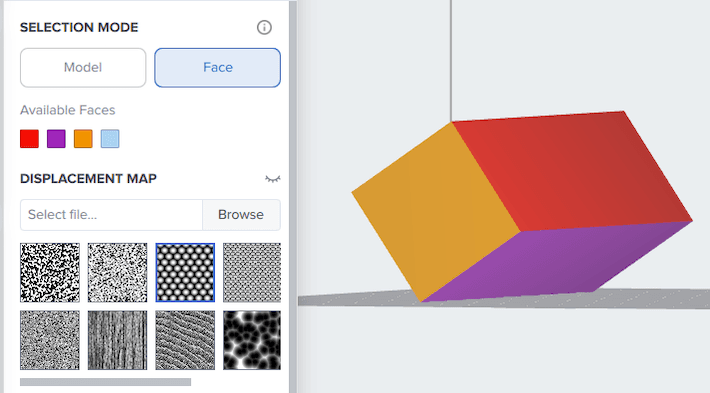Click the horizontal scrollbar under the textures
Screen dimensions: 710x393
tap(106, 382)
